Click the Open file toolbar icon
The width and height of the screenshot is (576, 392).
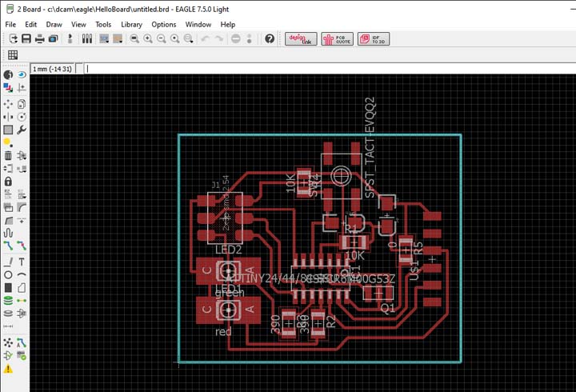point(13,38)
